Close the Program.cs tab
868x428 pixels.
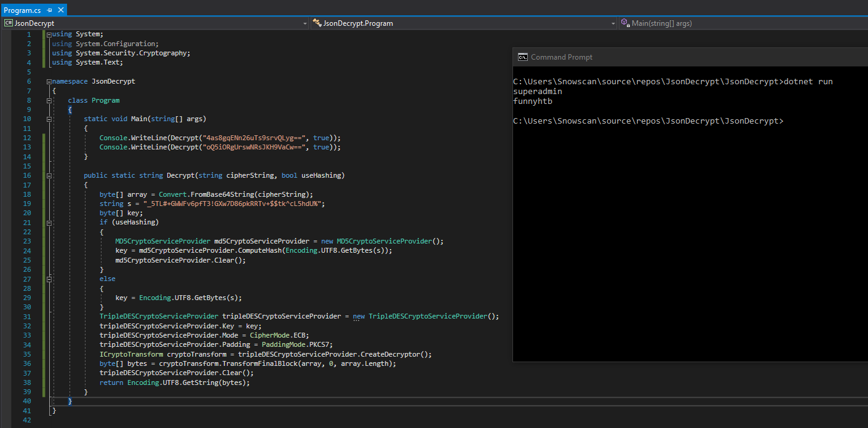[60, 10]
